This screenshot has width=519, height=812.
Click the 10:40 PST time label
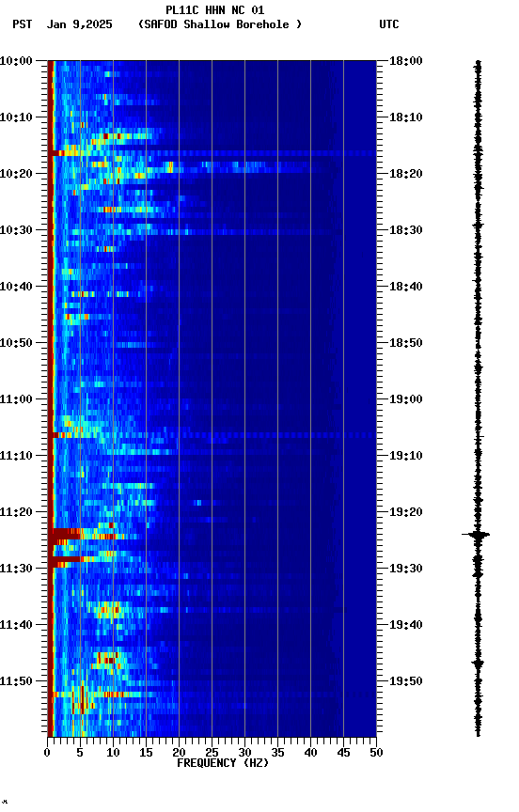point(16,287)
